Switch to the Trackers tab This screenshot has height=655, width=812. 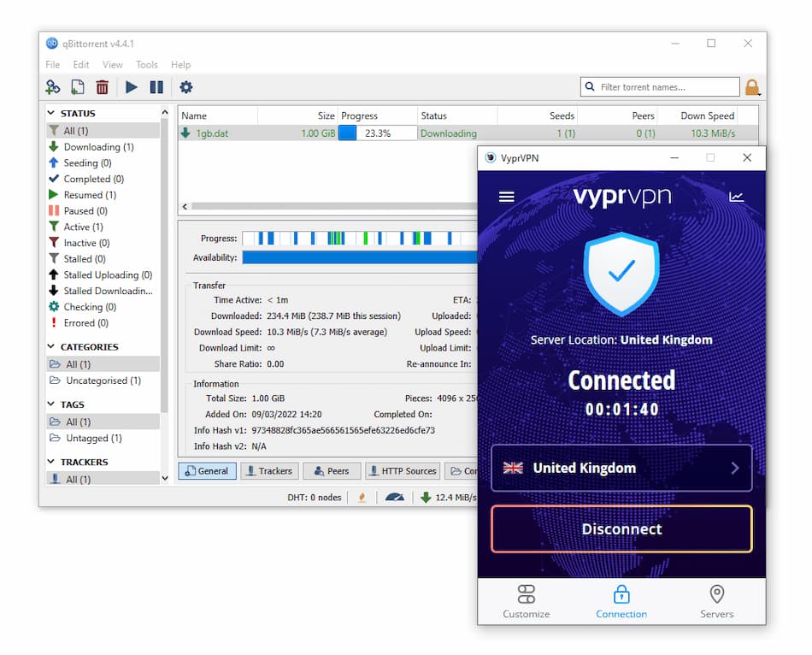pos(269,470)
